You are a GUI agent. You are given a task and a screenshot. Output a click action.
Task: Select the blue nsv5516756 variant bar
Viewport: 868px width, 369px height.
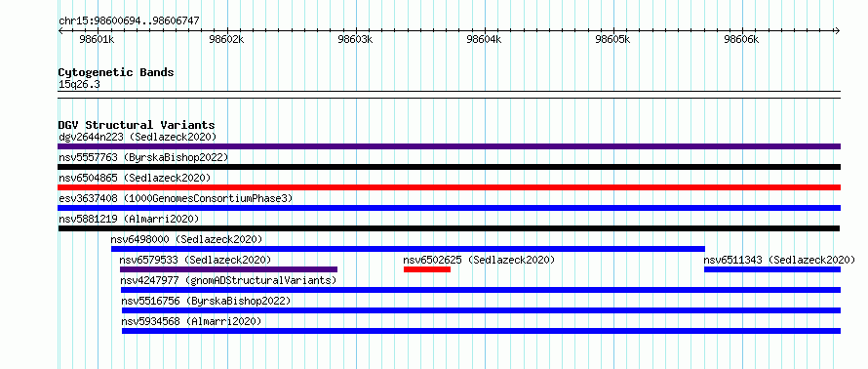pos(481,310)
